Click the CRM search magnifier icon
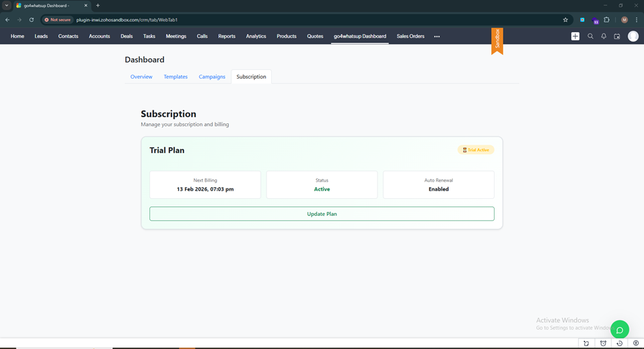644x349 pixels. pos(591,36)
